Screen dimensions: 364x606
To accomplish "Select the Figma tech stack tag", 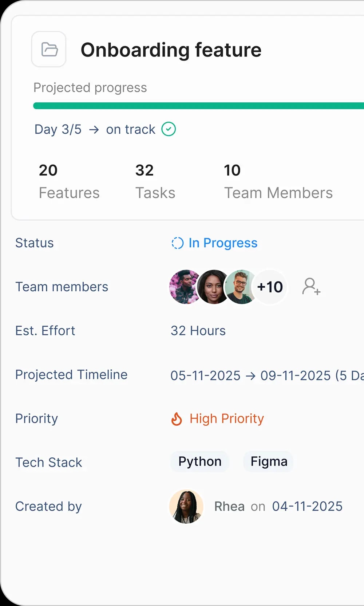I will point(268,461).
